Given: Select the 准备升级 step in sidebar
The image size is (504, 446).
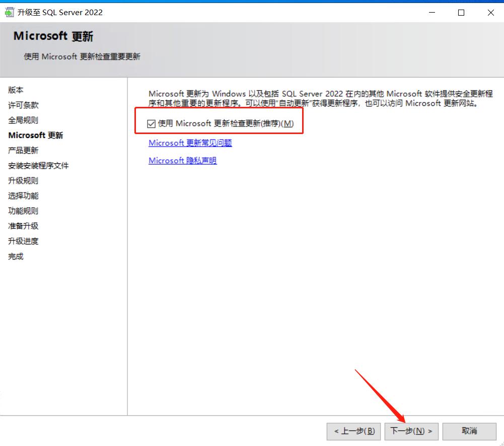Looking at the screenshot, I should [x=23, y=226].
